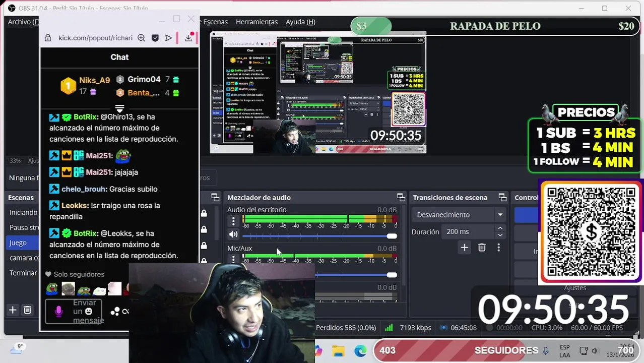Mute Audio del escritorio speaker icon

click(x=233, y=234)
